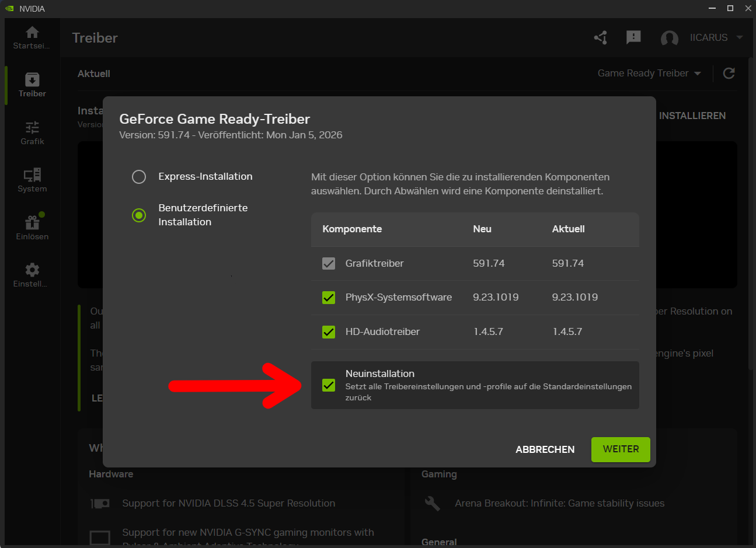The width and height of the screenshot is (756, 548).
Task: Click the Gaming section heading
Action: point(439,474)
